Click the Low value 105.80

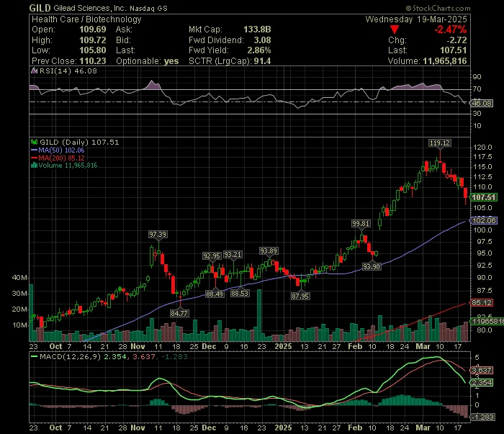pyautogui.click(x=93, y=50)
